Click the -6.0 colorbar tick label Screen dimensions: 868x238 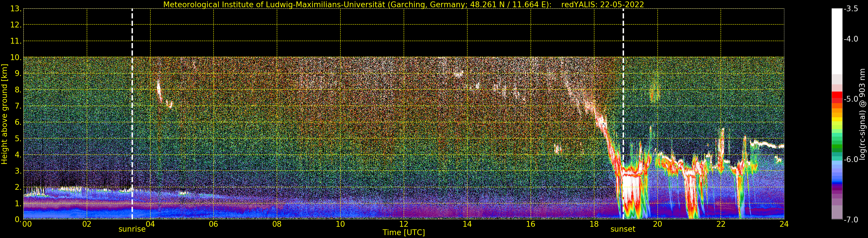(851, 159)
